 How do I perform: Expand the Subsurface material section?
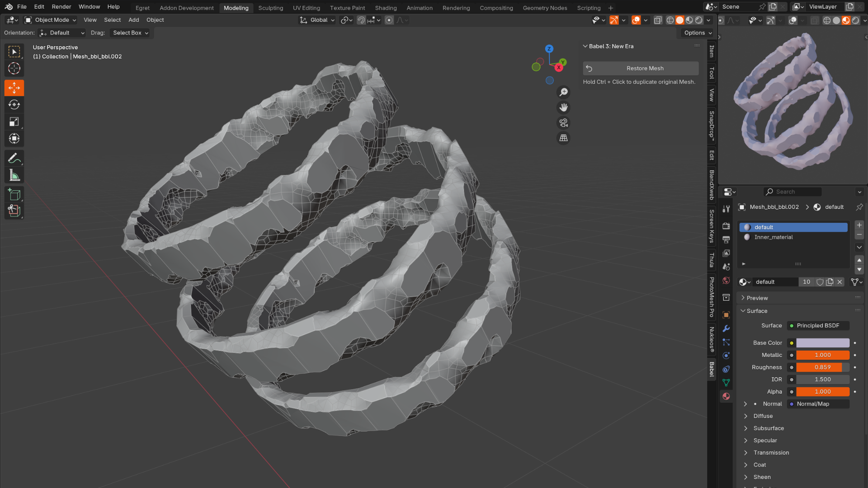tap(768, 428)
